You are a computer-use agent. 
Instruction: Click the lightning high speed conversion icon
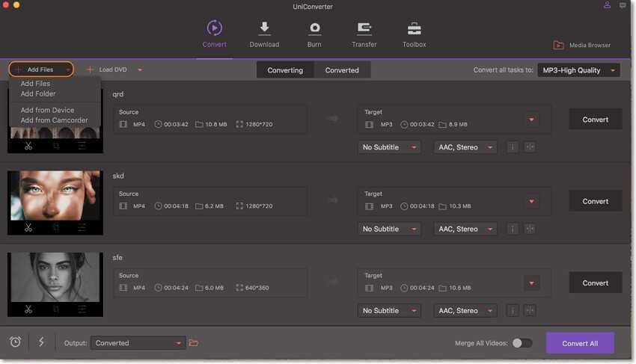click(x=41, y=342)
